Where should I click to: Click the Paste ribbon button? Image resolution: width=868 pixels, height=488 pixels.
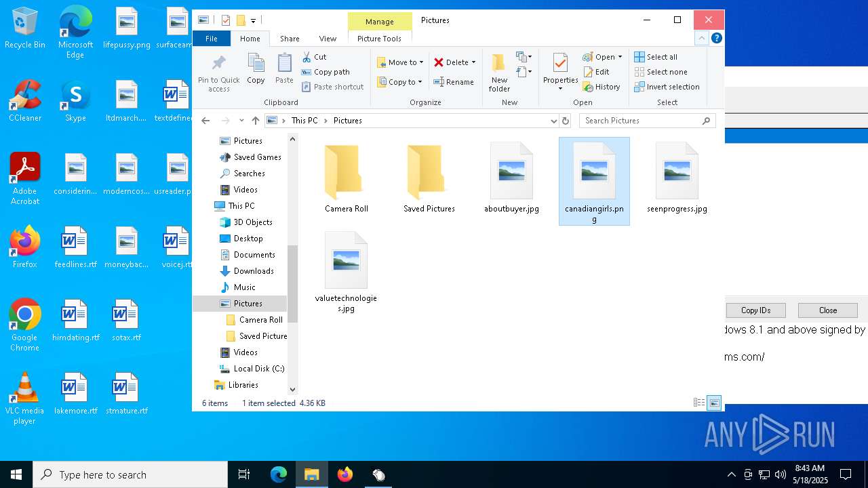284,69
